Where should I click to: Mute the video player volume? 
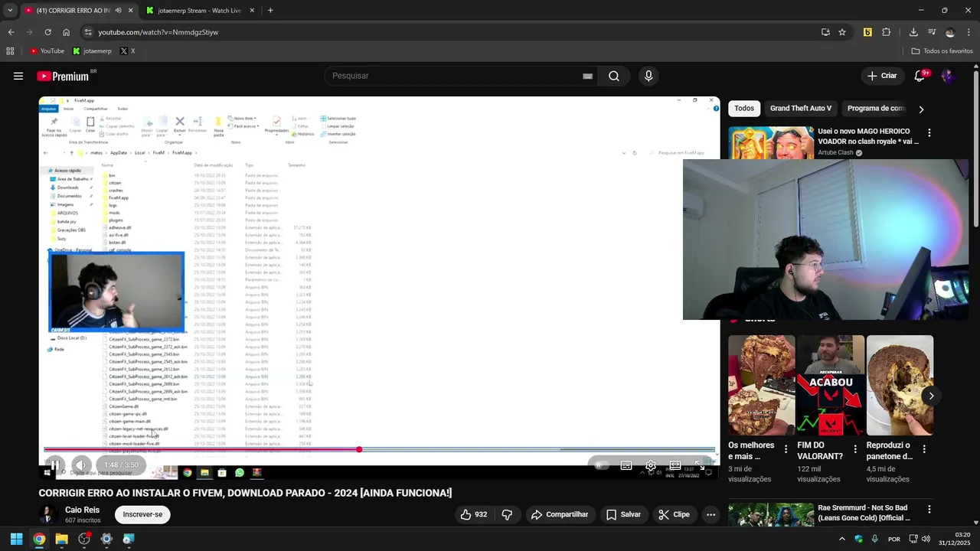(x=81, y=465)
